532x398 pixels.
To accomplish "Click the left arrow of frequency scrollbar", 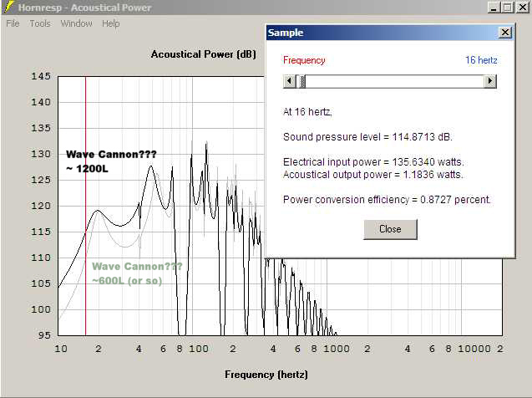I will pyautogui.click(x=290, y=81).
